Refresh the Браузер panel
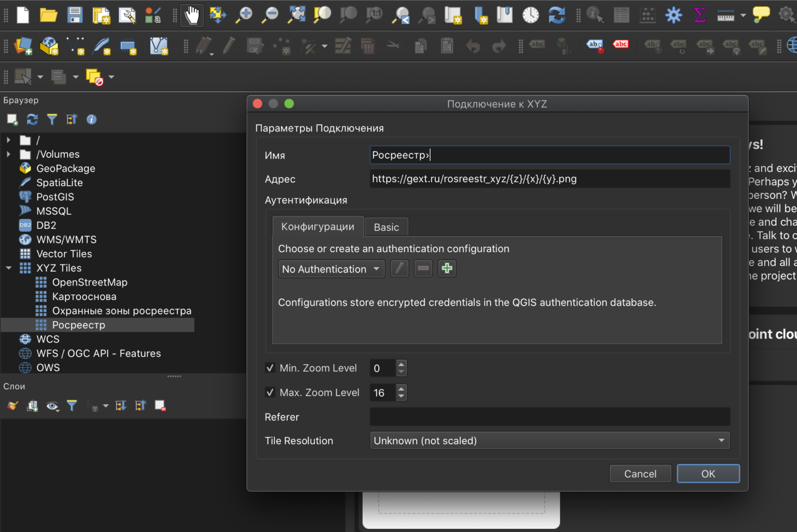Screen dimensions: 797x532 [x=32, y=119]
